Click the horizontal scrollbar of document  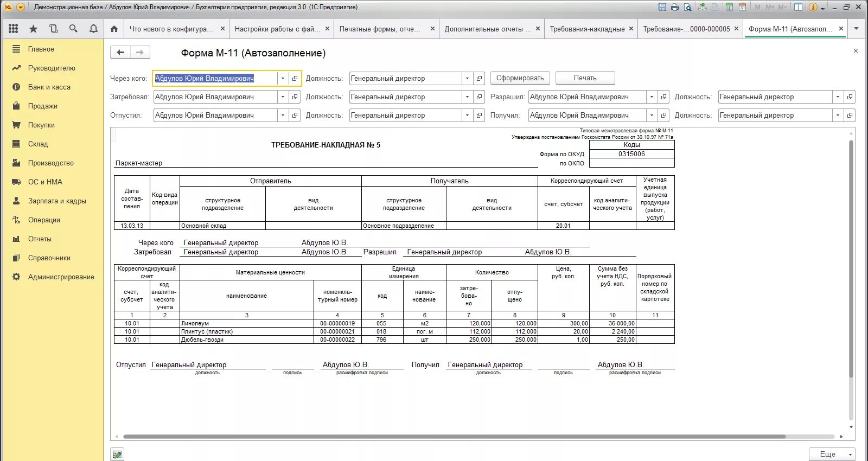point(454,436)
